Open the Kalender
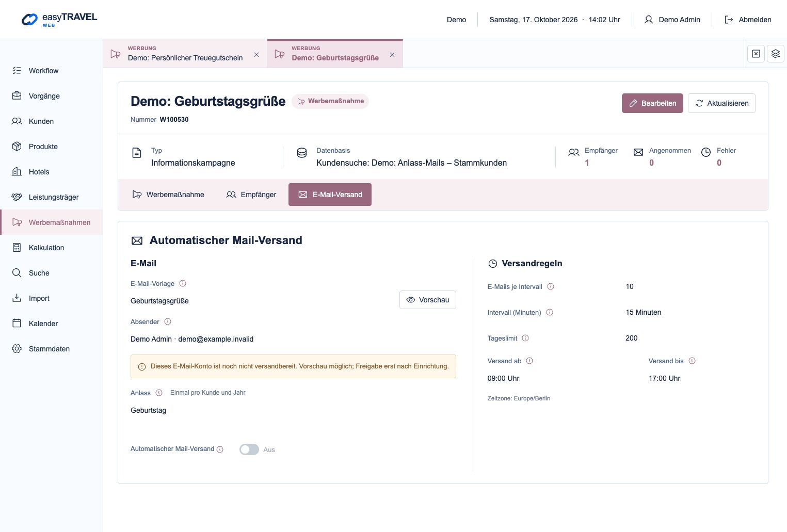The image size is (787, 532). point(52,324)
